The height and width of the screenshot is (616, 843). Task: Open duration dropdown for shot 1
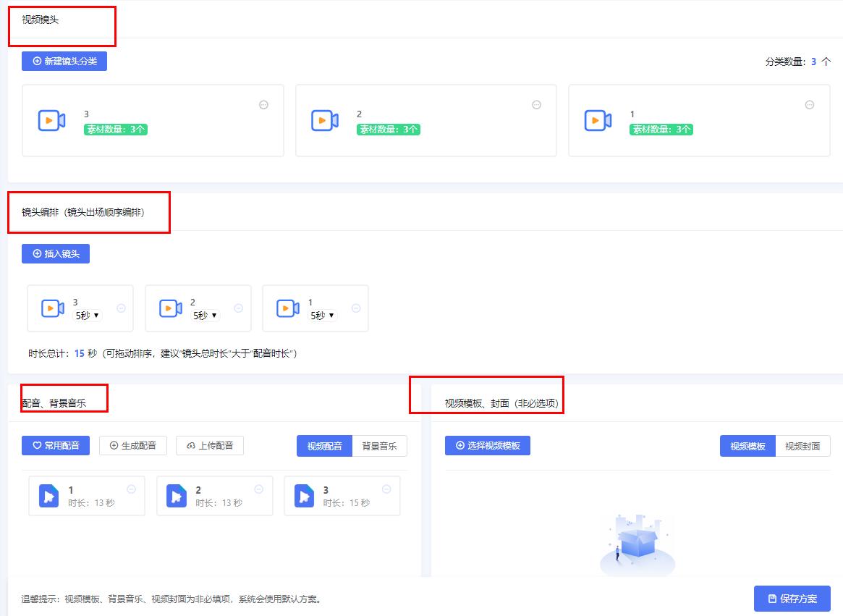pos(323,316)
